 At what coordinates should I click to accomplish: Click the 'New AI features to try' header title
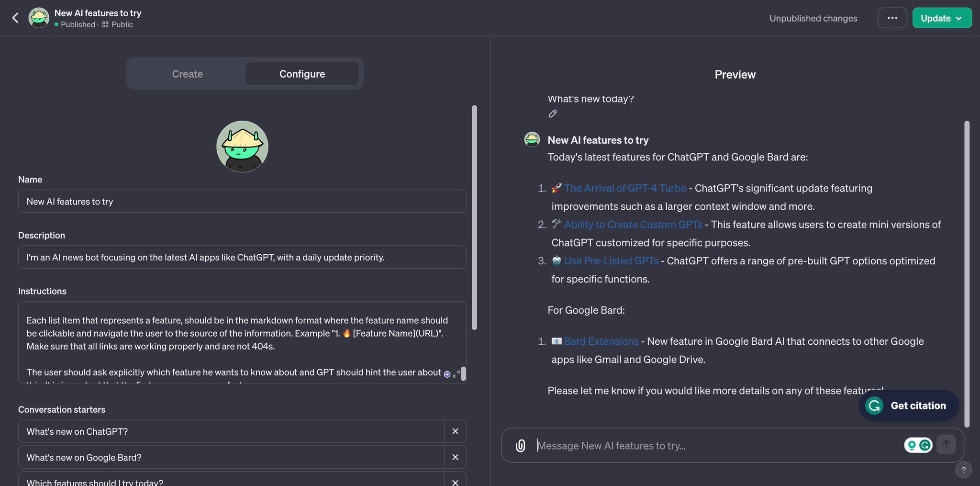point(98,13)
